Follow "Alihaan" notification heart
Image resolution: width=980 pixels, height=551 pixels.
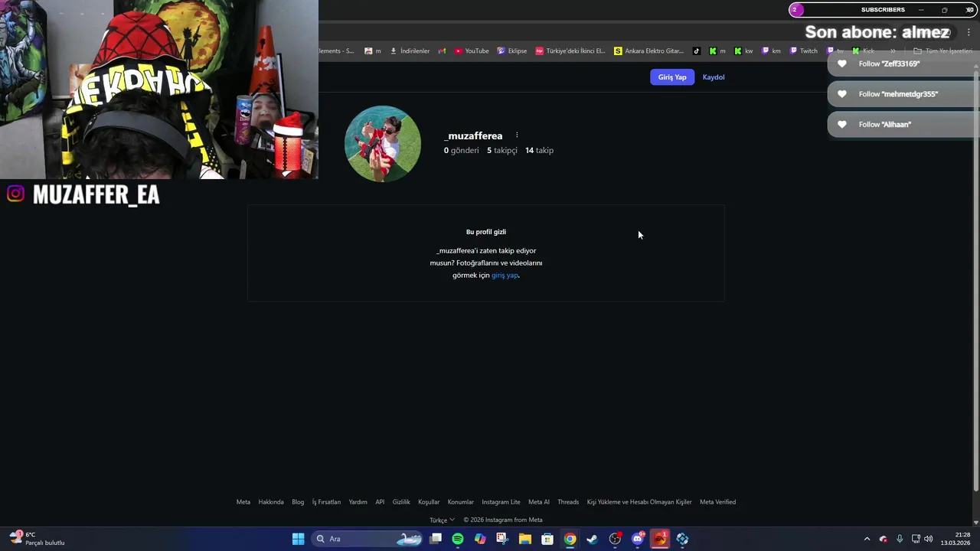tap(842, 125)
